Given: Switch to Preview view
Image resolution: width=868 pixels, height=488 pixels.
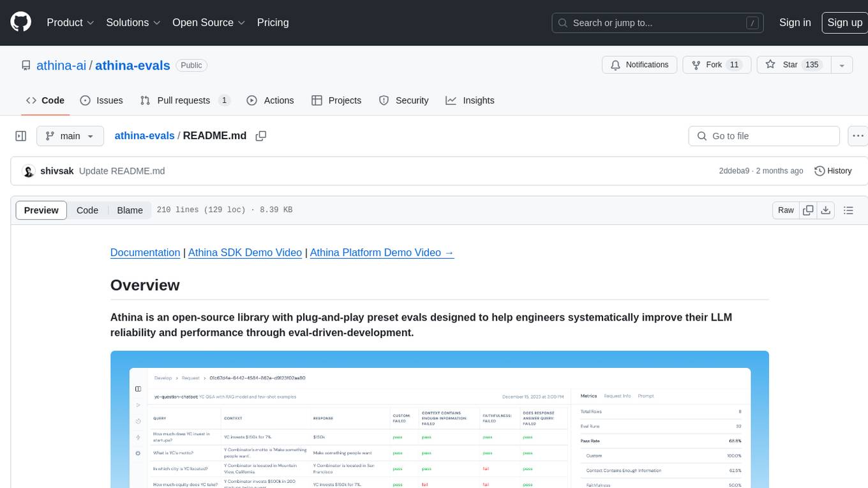Looking at the screenshot, I should [x=41, y=210].
